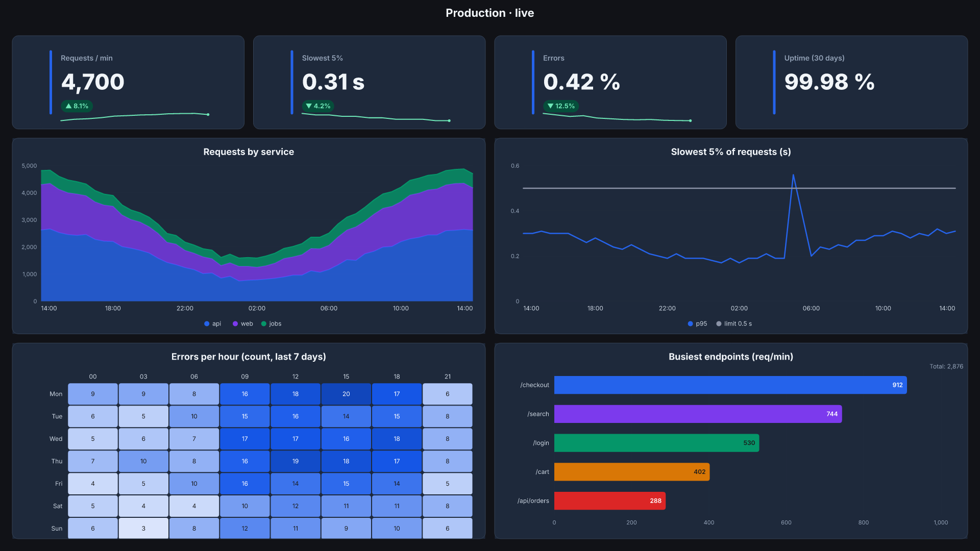Click the Errors per hour chart title

(x=249, y=357)
